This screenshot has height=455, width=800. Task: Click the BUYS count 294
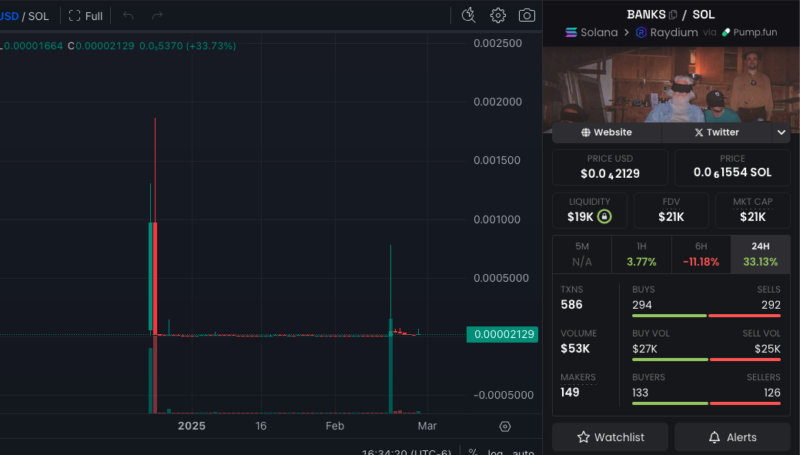[x=642, y=305]
